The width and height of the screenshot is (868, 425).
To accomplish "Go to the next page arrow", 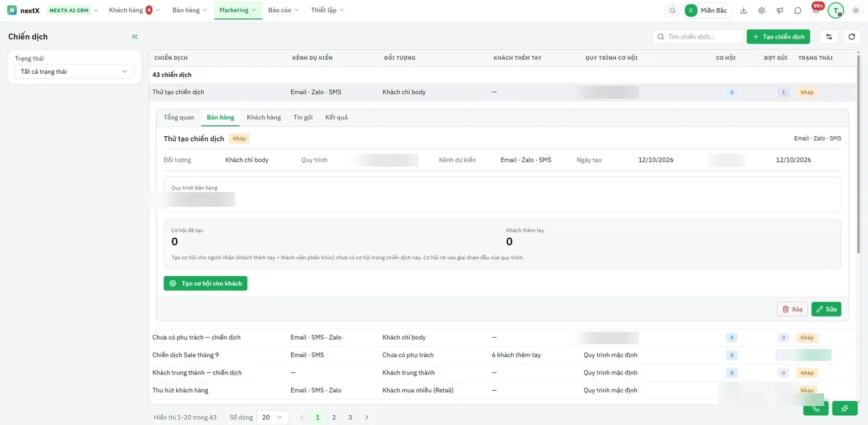I will click(x=367, y=417).
